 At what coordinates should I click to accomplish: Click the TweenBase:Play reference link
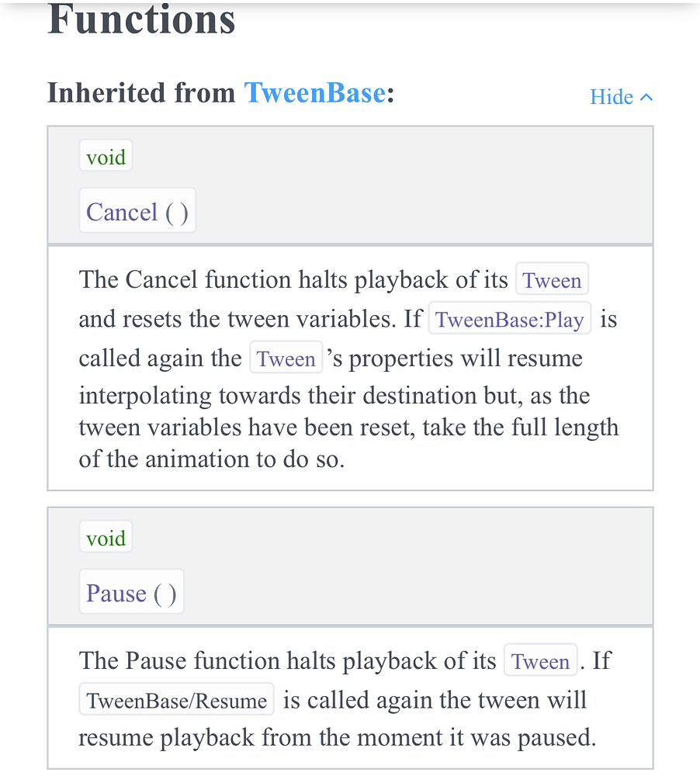click(x=509, y=319)
